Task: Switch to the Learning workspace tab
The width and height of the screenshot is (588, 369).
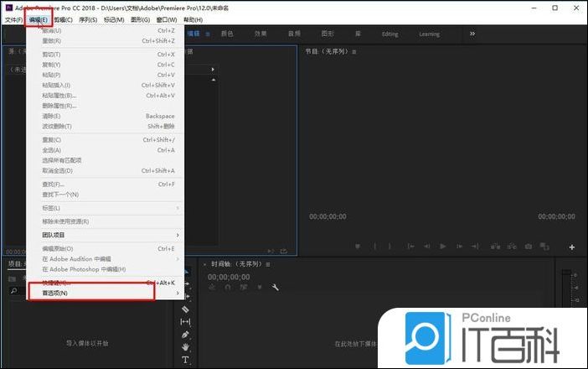Action: [x=430, y=34]
